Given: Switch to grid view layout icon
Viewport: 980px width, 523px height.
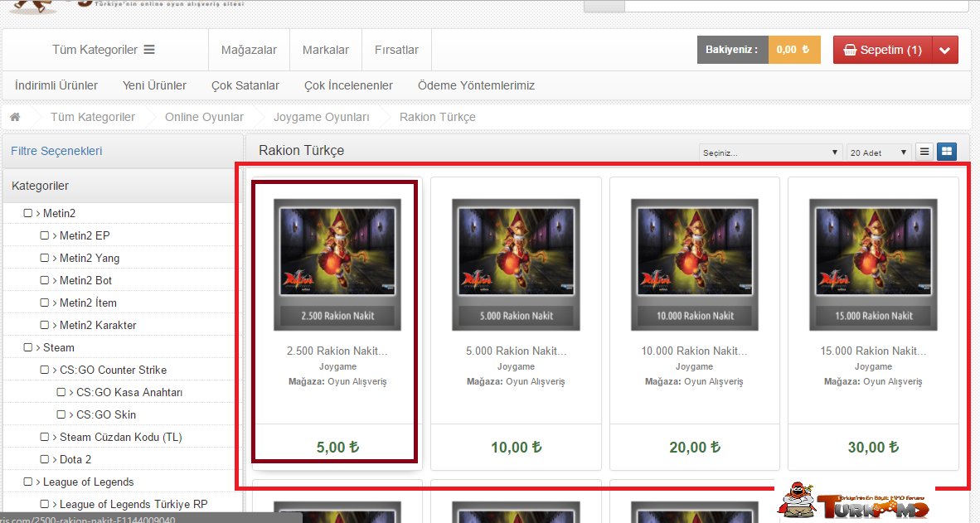Looking at the screenshot, I should pos(947,151).
